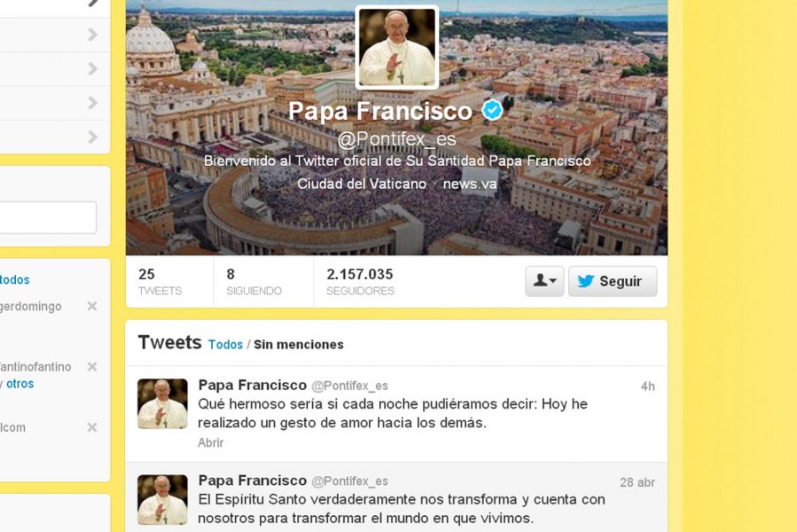The width and height of the screenshot is (797, 532).
Task: Close the suggestion ending in 'lcom'
Action: pos(92,427)
